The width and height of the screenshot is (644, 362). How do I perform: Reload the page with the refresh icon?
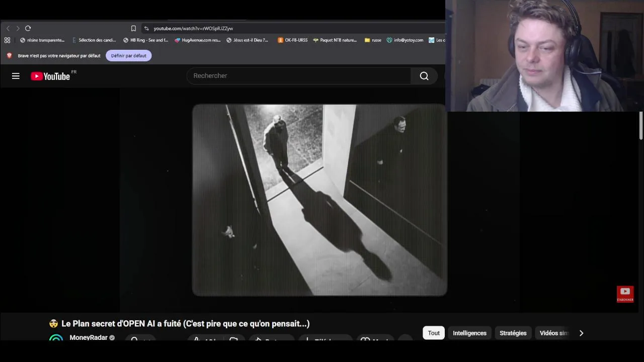pos(28,29)
